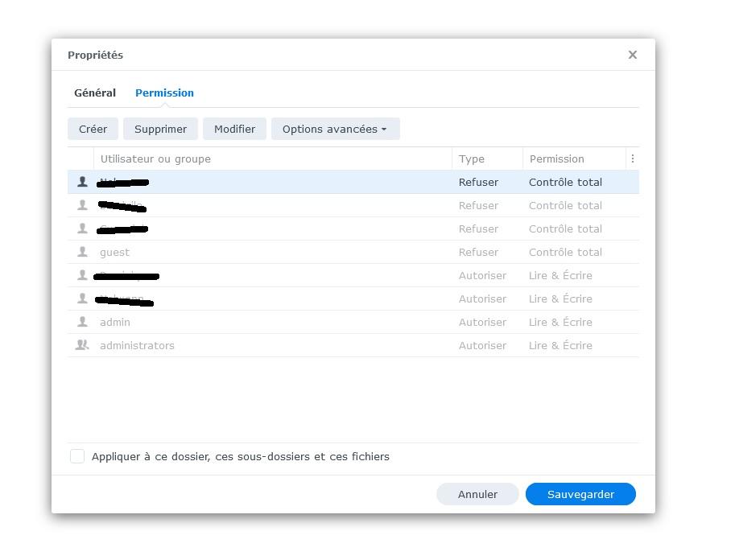Save changes with Sauvegarder
The height and width of the screenshot is (560, 735).
580,494
